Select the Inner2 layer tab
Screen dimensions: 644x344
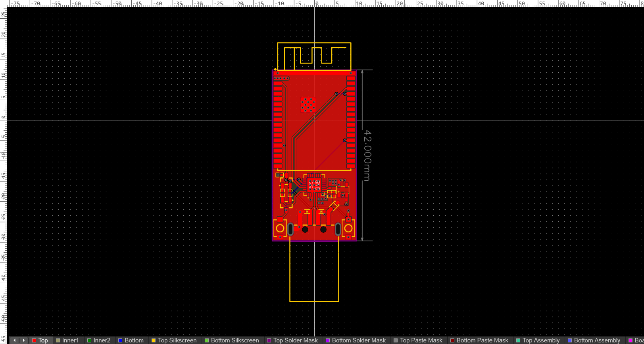[x=102, y=340]
